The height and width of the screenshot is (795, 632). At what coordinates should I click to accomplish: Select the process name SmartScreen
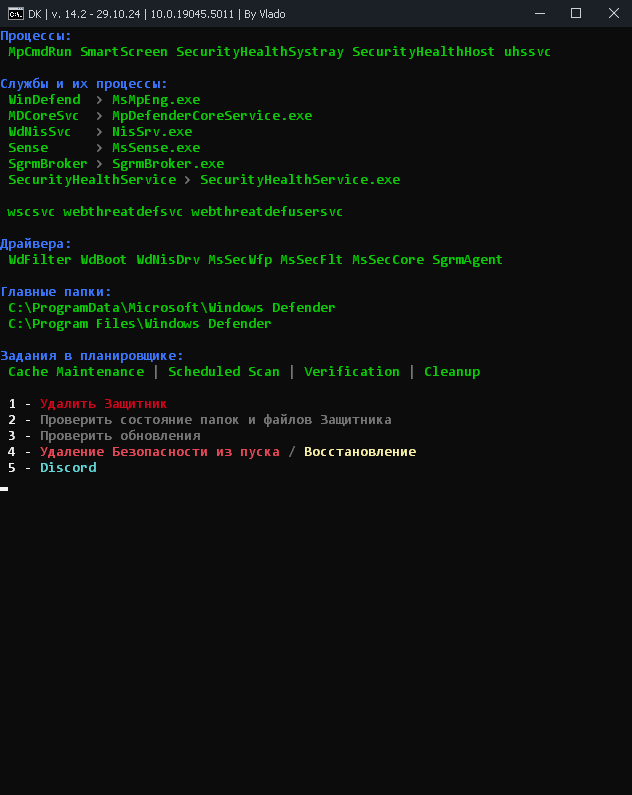tap(124, 52)
